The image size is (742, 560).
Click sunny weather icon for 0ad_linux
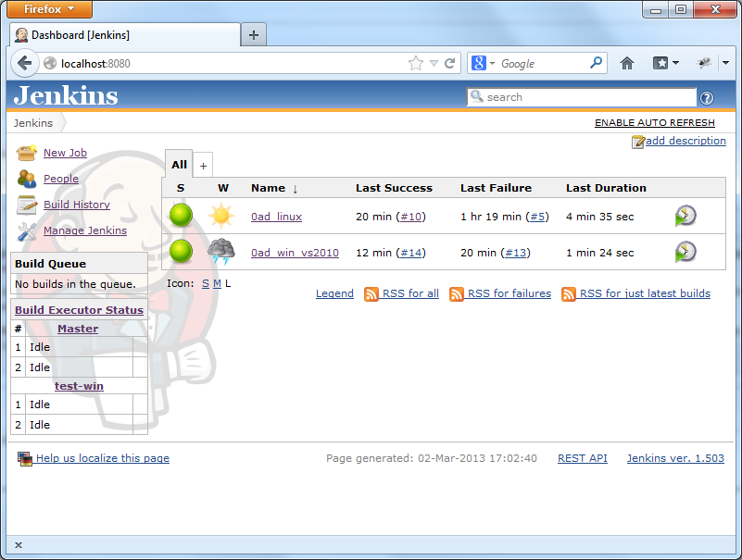(x=221, y=216)
